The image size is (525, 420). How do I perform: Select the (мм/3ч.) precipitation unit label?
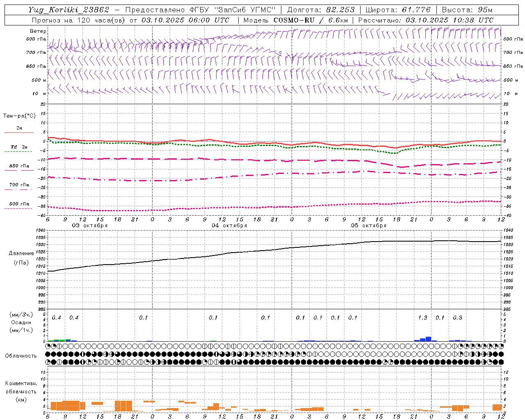(21, 315)
